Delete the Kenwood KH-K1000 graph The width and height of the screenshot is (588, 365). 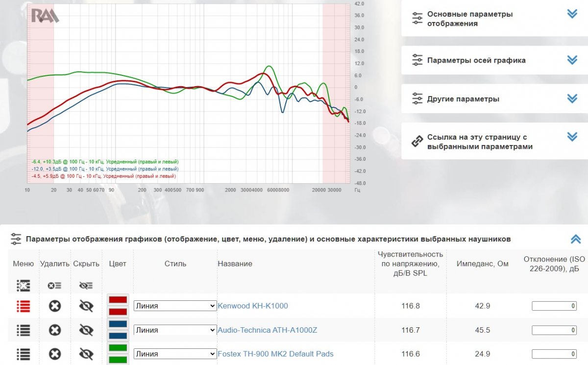click(x=55, y=306)
